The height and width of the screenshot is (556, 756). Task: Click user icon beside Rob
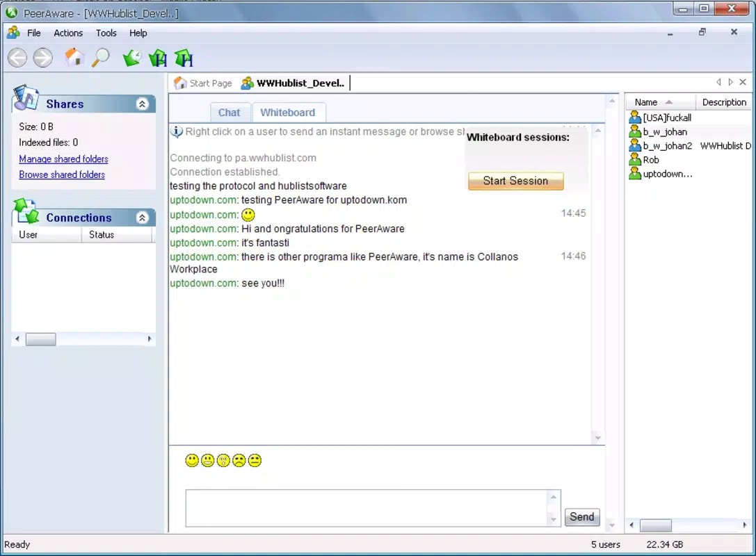(635, 159)
